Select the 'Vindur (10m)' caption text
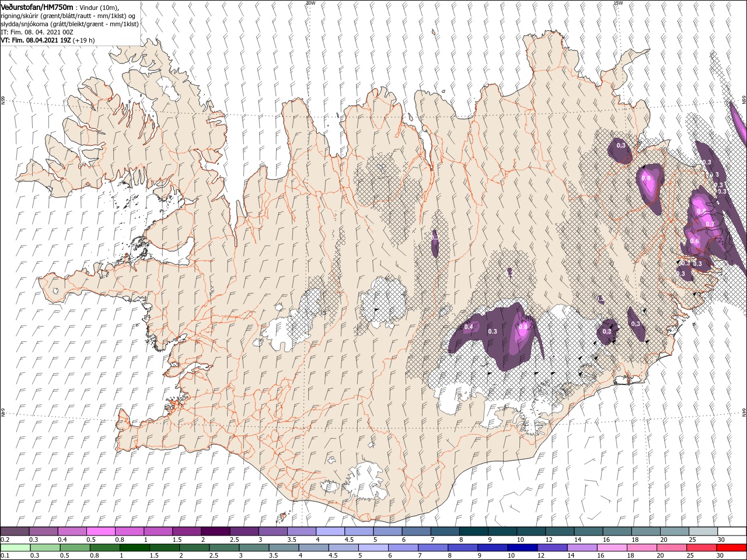Viewport: 747px width, 560px height. coord(98,7)
